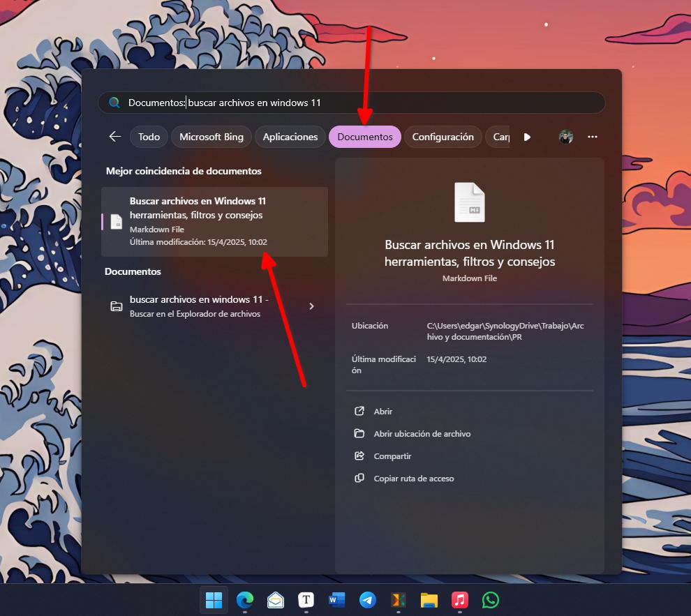Image resolution: width=691 pixels, height=616 pixels.
Task: Open the orange X app on the taskbar
Action: pos(399,600)
